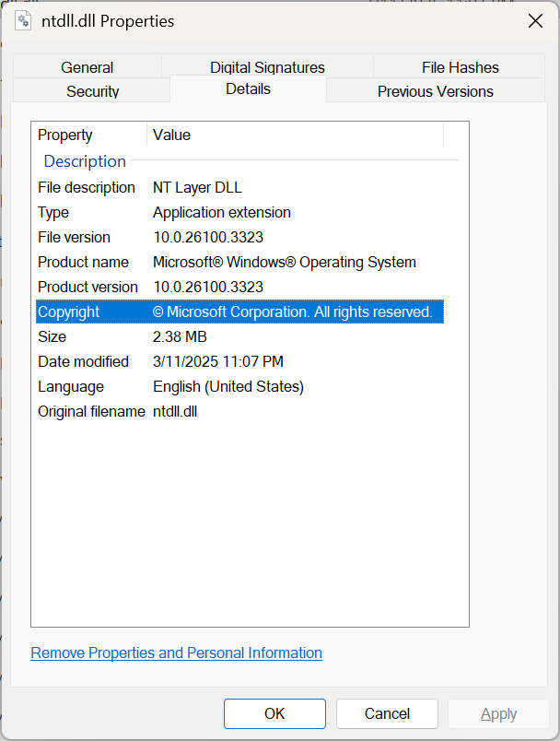Click the English (United States) value
The height and width of the screenshot is (741, 560).
tap(228, 386)
